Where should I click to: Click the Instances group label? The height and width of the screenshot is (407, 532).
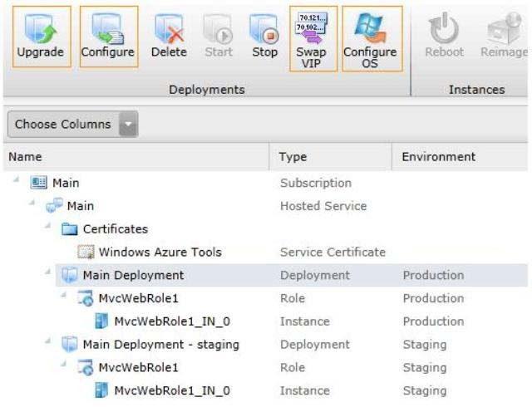(476, 90)
